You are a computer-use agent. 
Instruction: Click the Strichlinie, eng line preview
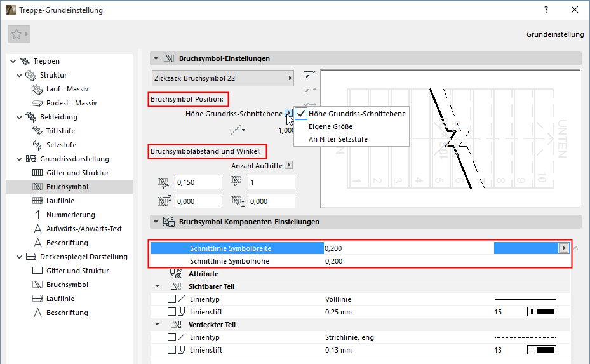pos(526,337)
